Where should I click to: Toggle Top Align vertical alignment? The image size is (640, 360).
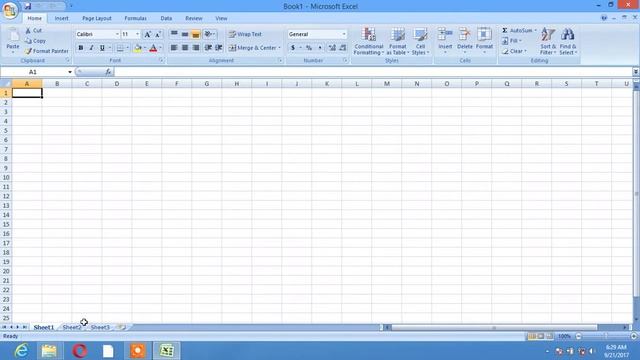pyautogui.click(x=174, y=34)
